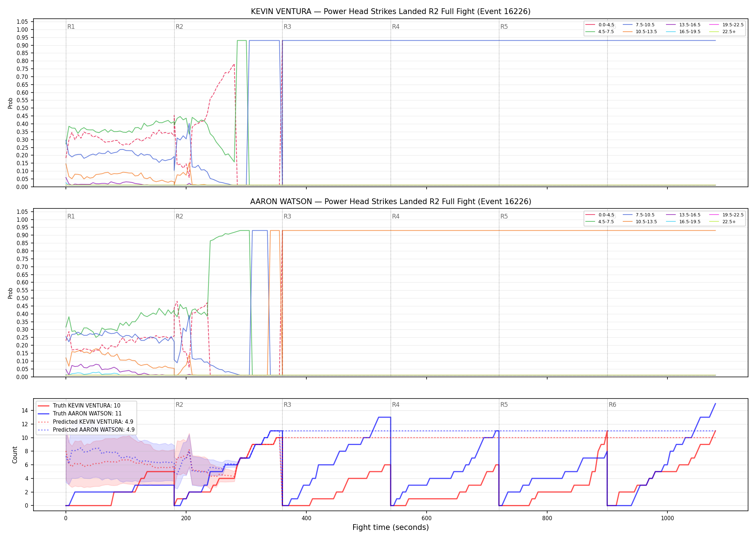Click 'Predicted KEVIN VENTURA: 4.9' legend entry

(86, 422)
